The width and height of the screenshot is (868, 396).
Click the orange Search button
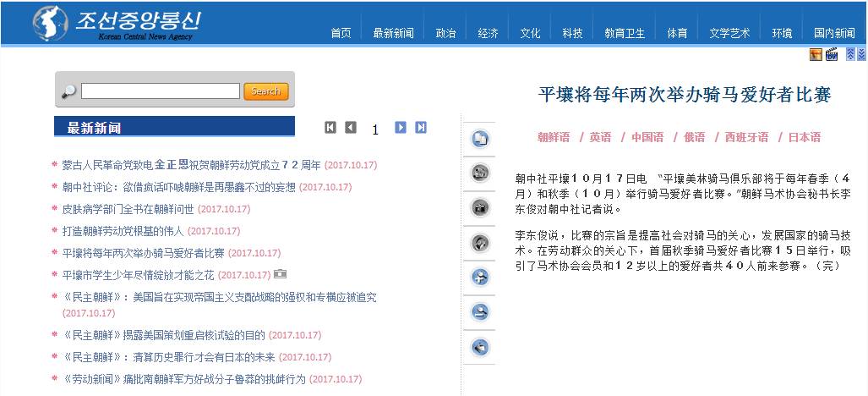coord(265,91)
